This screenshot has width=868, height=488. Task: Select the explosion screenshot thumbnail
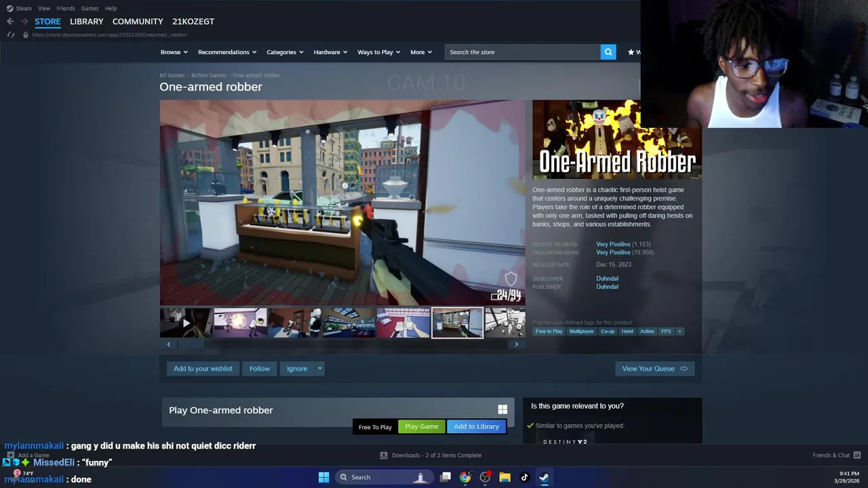pos(240,323)
